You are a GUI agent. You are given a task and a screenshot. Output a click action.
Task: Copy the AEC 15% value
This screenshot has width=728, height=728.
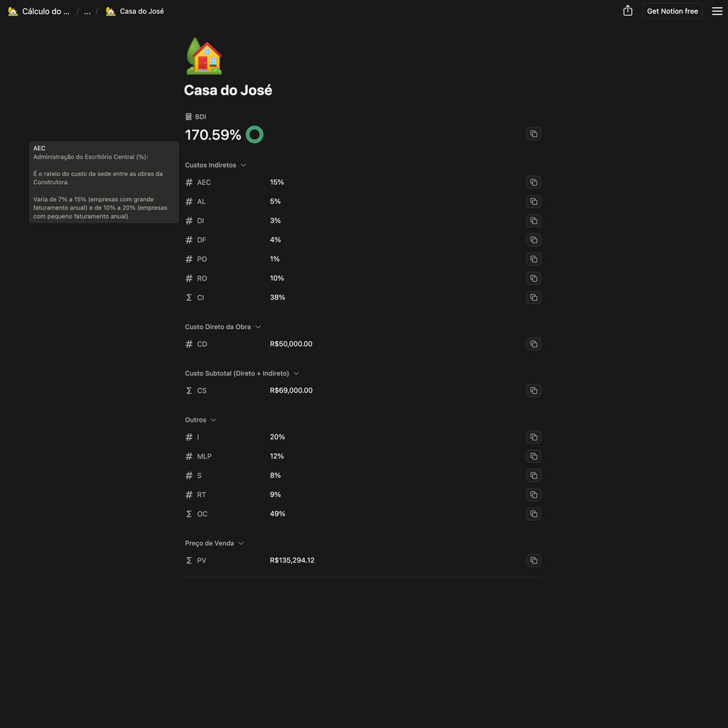[x=533, y=182]
